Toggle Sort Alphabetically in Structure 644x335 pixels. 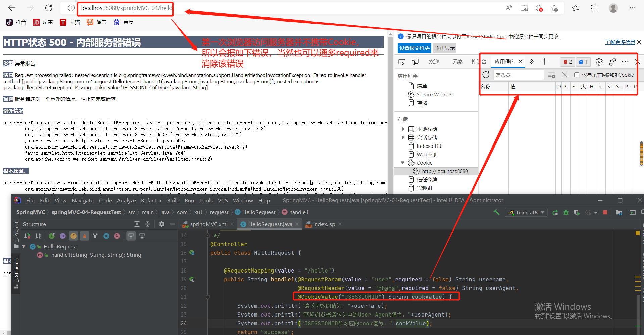pos(38,236)
